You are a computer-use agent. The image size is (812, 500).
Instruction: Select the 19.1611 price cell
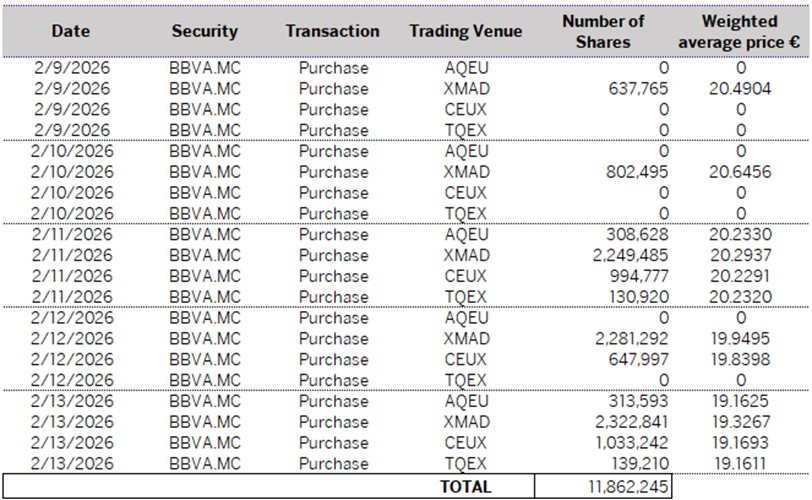[741, 463]
